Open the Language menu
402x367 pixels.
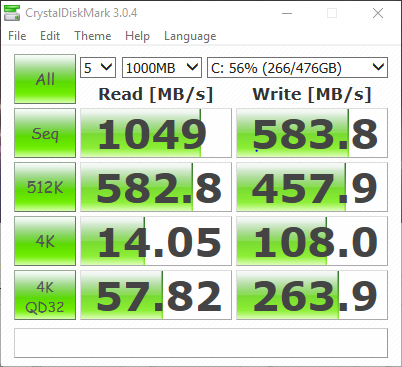click(190, 36)
